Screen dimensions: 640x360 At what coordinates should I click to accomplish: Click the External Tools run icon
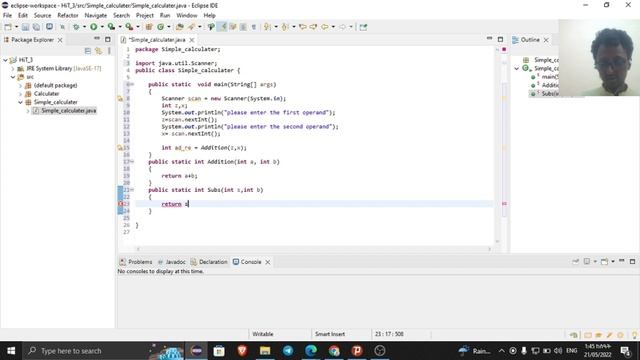point(129,27)
